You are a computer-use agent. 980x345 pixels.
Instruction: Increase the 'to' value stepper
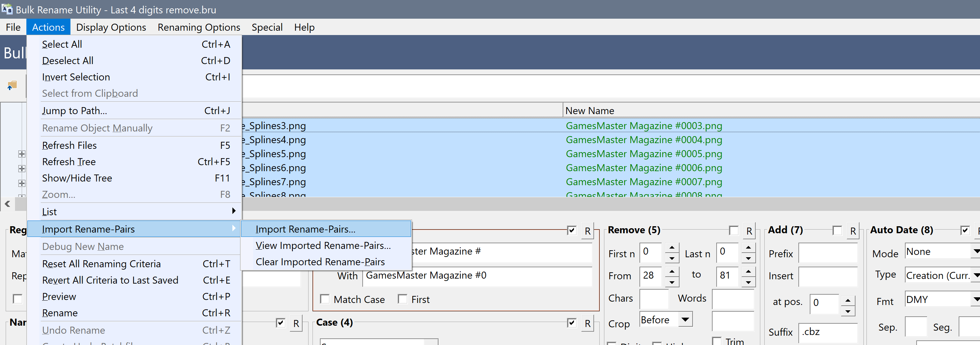[x=748, y=271]
